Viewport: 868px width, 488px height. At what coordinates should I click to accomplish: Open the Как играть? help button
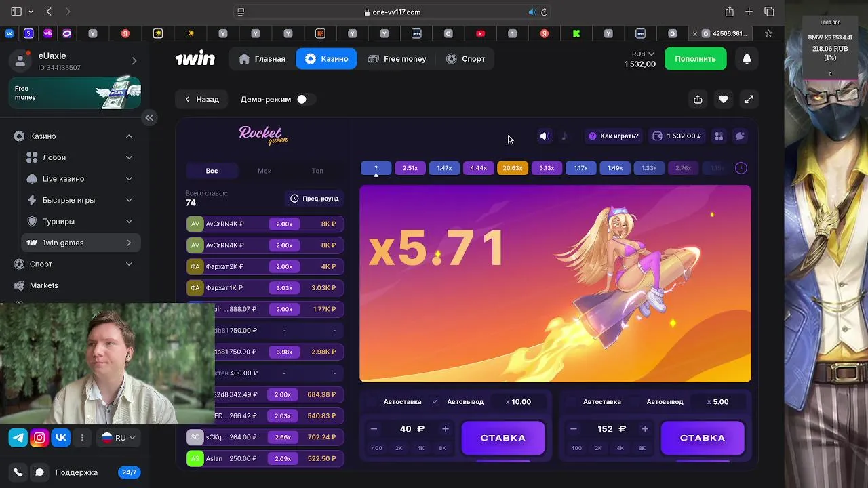point(613,136)
